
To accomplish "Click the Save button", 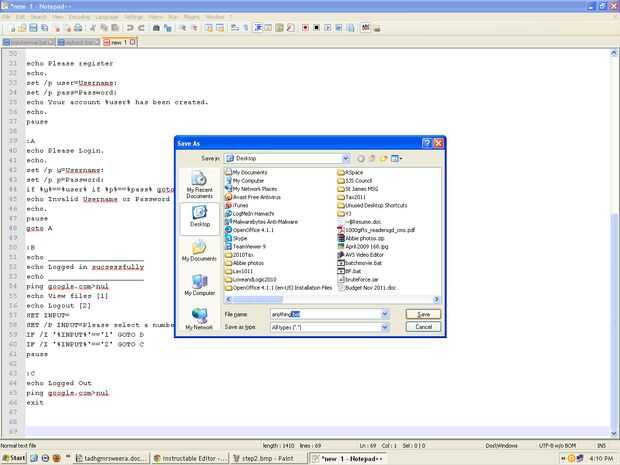I will pos(423,314).
